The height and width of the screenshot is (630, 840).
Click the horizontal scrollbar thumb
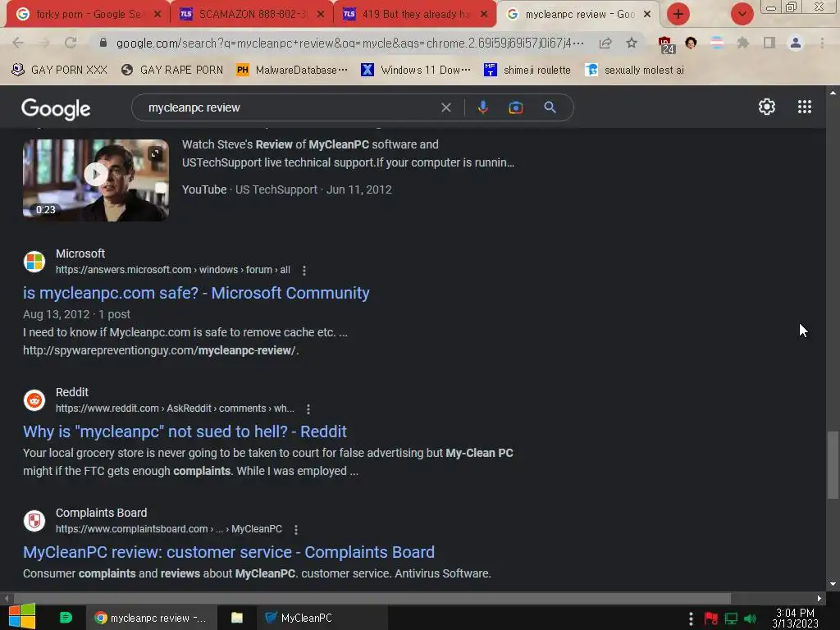pos(372,598)
